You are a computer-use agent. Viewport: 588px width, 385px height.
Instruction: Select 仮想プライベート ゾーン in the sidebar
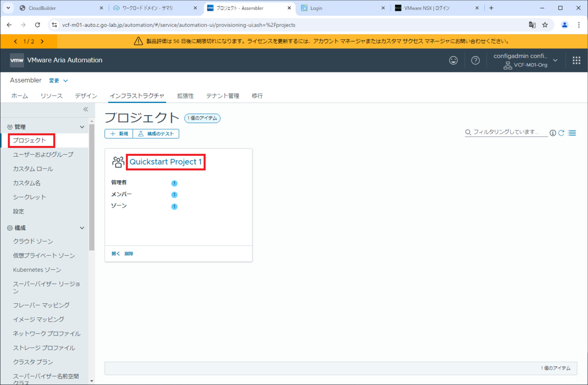tap(44, 256)
